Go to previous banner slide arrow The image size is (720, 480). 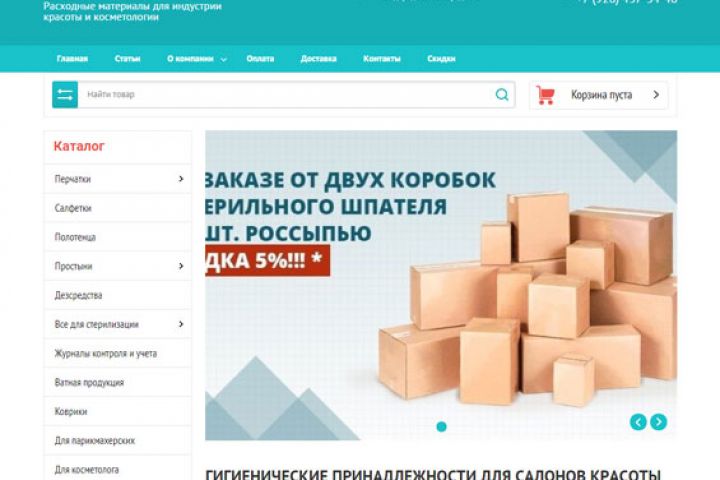pyautogui.click(x=638, y=422)
